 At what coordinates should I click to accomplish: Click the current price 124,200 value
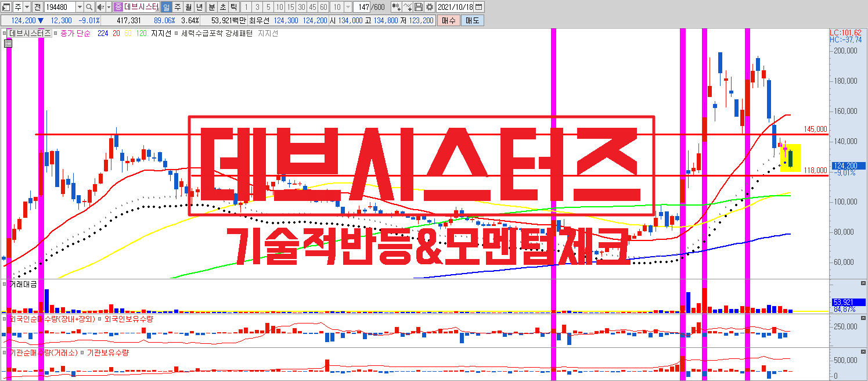tap(23, 20)
